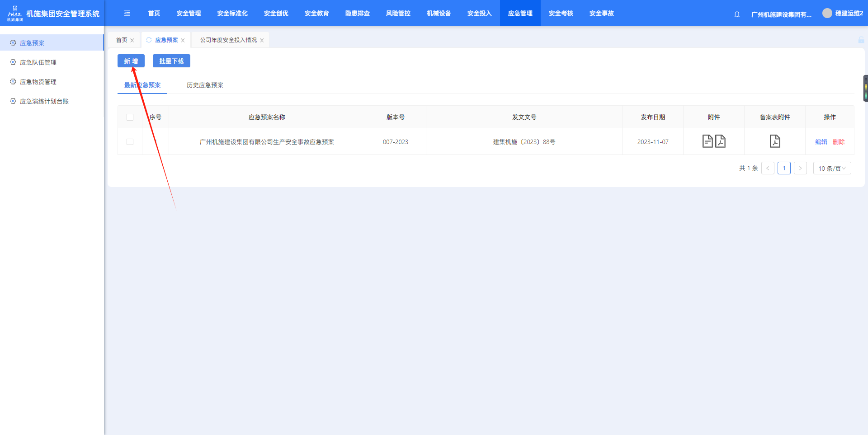Screen dimensions: 868x435
Task: Click the notification bell icon
Action: coord(737,14)
